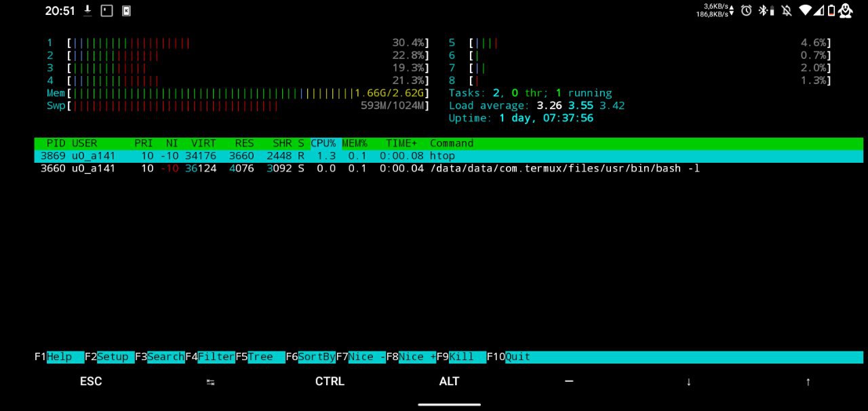Image resolution: width=868 pixels, height=411 pixels.
Task: Tap the network speed indicator
Action: pos(715,10)
